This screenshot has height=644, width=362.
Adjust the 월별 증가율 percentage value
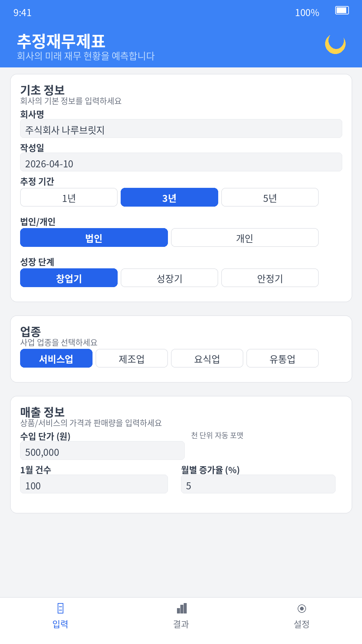click(x=258, y=484)
